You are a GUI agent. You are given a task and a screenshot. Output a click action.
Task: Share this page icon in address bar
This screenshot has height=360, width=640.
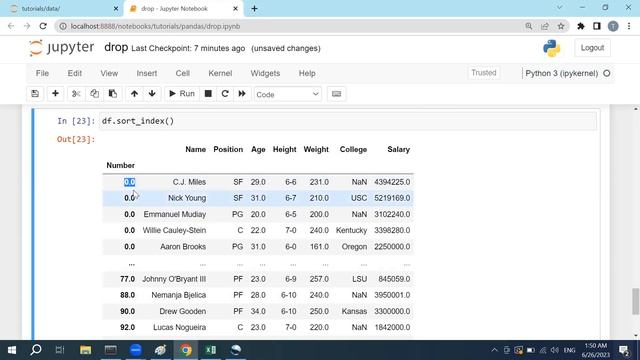click(545, 26)
